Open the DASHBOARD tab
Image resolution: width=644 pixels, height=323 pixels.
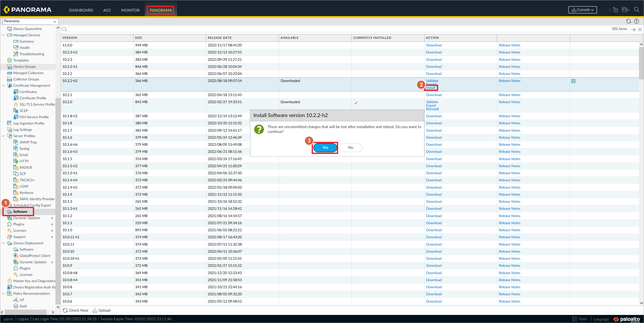coord(81,10)
